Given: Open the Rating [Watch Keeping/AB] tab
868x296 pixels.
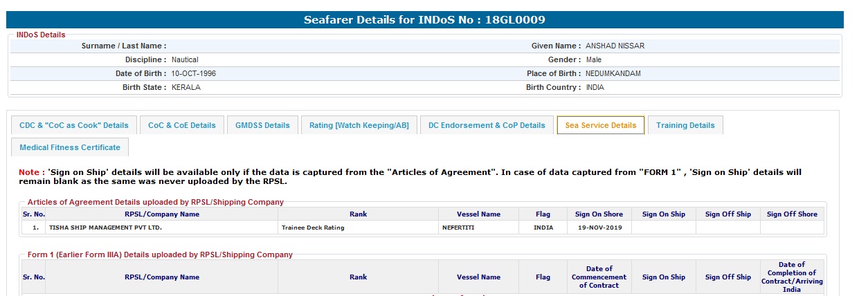Looking at the screenshot, I should (359, 125).
